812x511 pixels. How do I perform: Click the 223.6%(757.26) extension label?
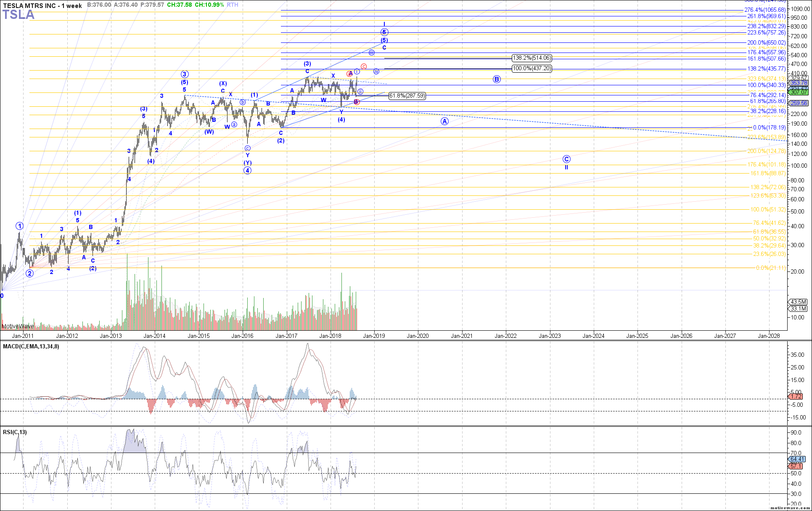click(x=766, y=32)
